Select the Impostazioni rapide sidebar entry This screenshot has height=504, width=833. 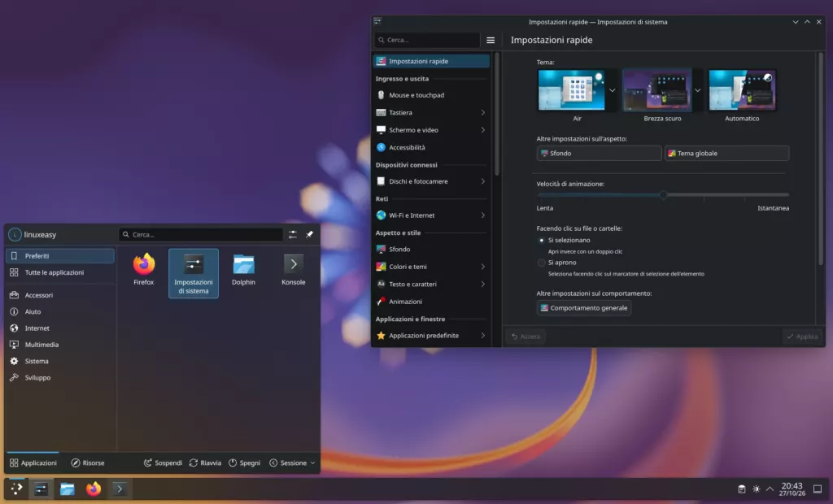click(x=431, y=61)
